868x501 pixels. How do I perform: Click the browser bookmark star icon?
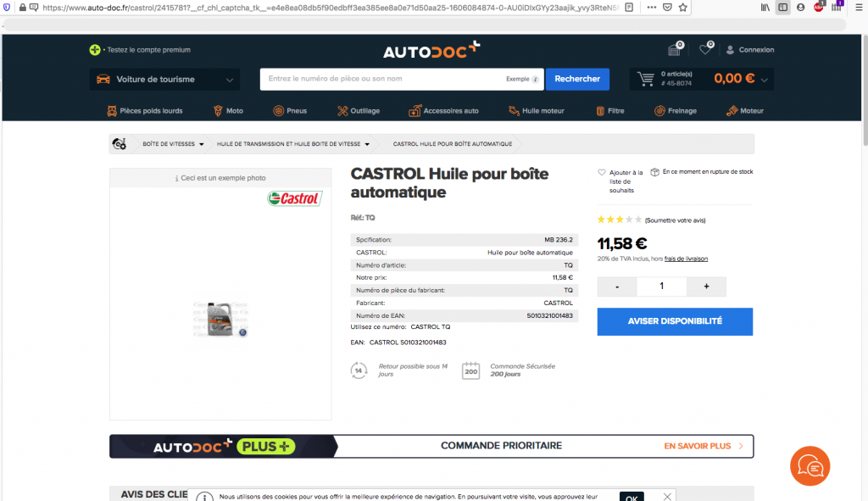pos(683,7)
